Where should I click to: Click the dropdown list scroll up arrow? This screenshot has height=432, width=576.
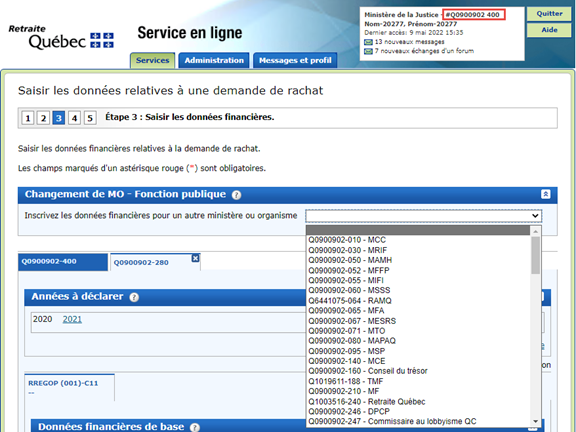[x=536, y=231]
